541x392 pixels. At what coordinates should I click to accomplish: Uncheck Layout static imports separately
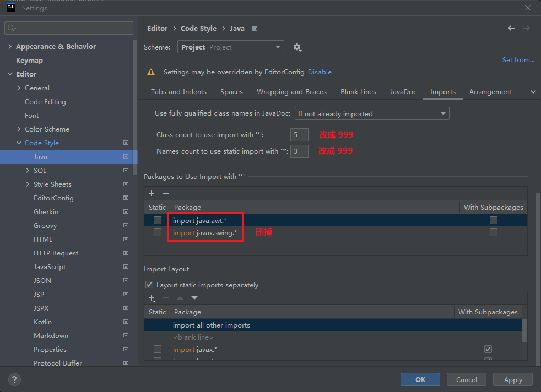(149, 285)
